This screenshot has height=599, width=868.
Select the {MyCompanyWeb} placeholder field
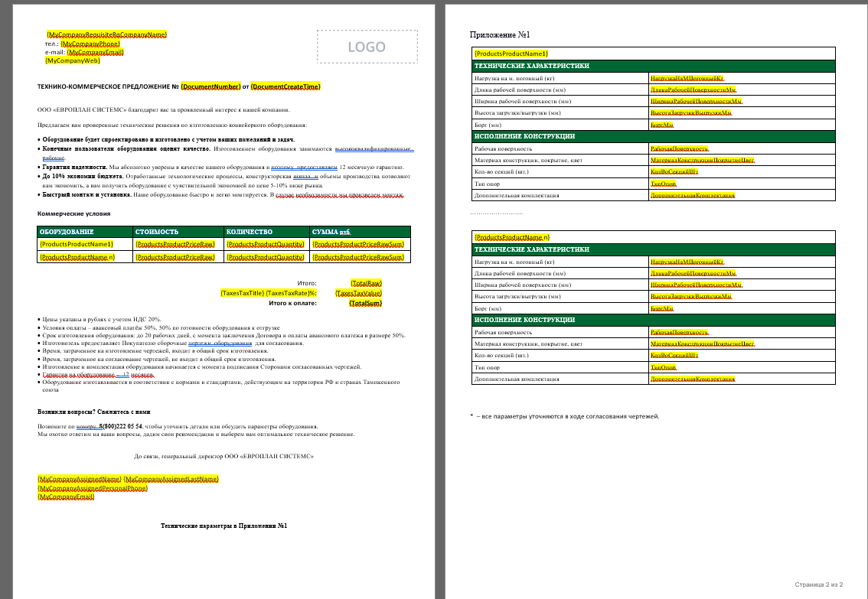73,60
